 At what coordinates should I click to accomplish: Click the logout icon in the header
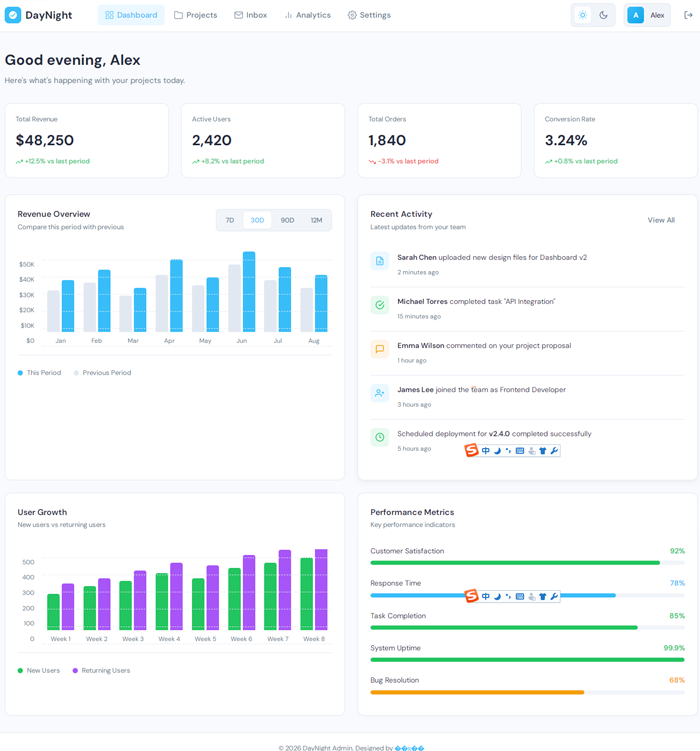(687, 15)
